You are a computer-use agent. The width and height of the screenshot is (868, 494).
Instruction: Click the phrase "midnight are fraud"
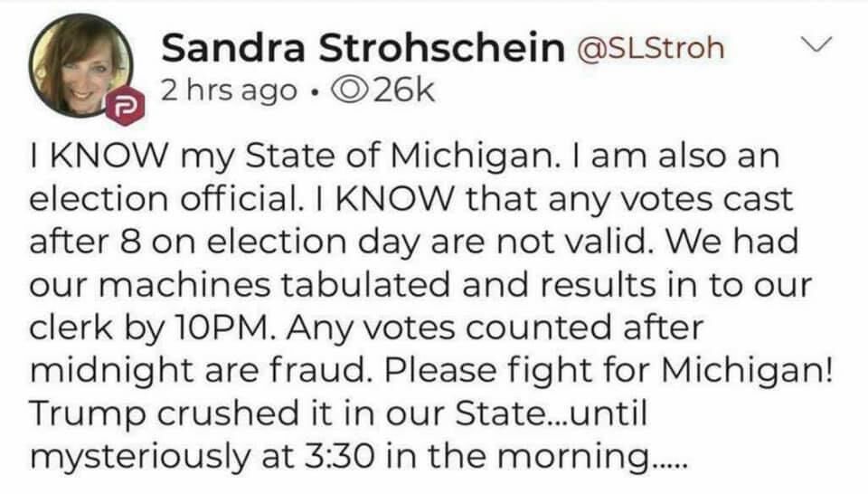[200, 371]
